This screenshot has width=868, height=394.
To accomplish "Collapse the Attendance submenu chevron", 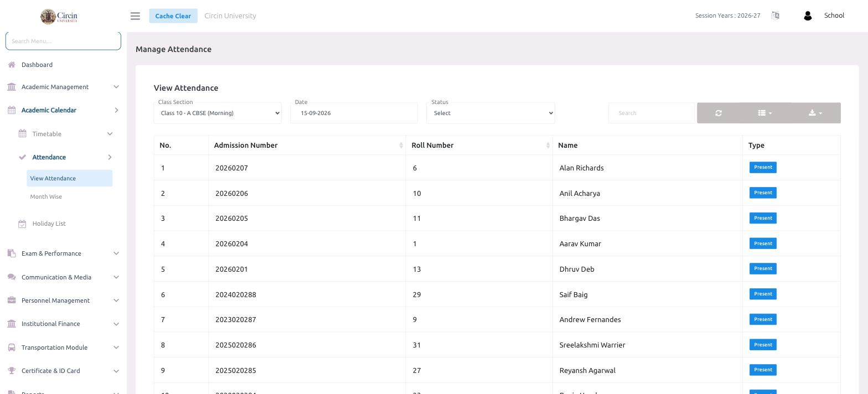I will tap(110, 157).
